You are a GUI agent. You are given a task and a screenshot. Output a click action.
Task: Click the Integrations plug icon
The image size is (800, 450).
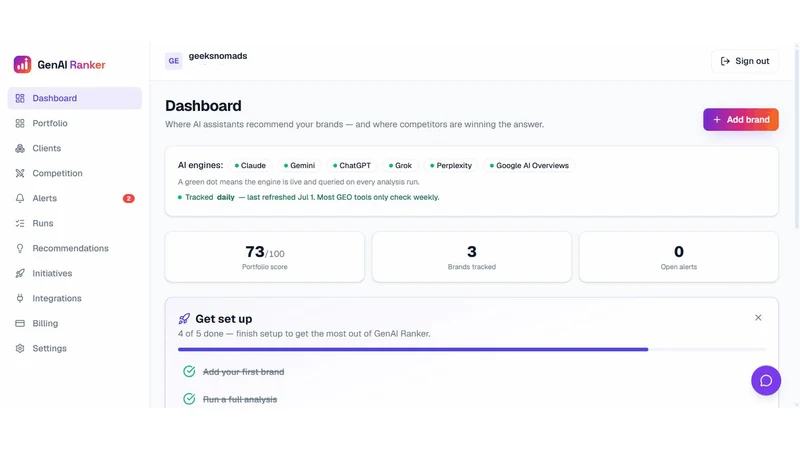click(x=20, y=298)
